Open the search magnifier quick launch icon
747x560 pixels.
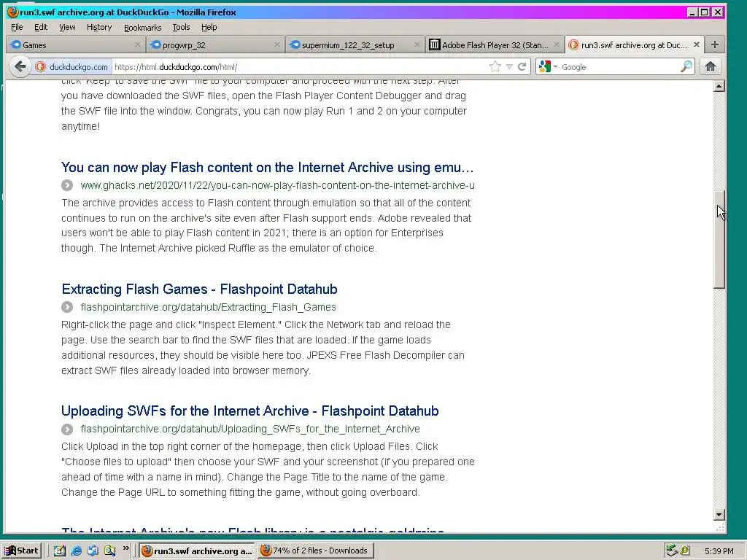tap(109, 551)
